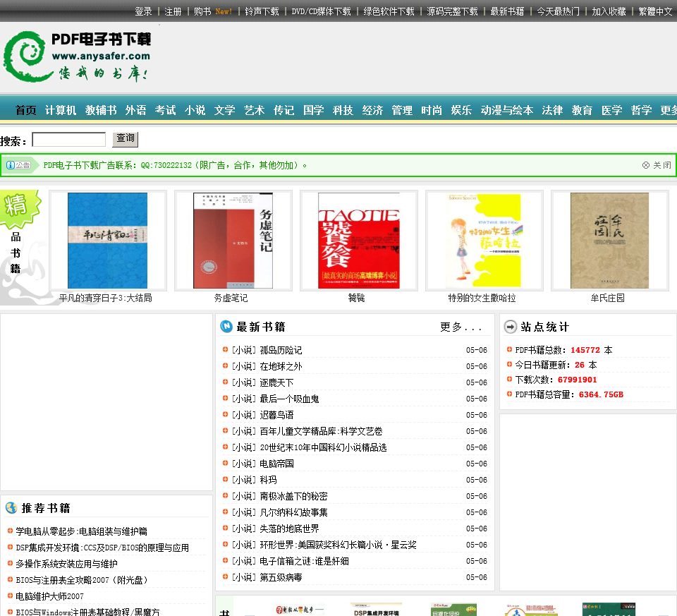Image resolution: width=677 pixels, height=616 pixels.
Task: Click 加入收藏 bookmark link
Action: click(609, 12)
